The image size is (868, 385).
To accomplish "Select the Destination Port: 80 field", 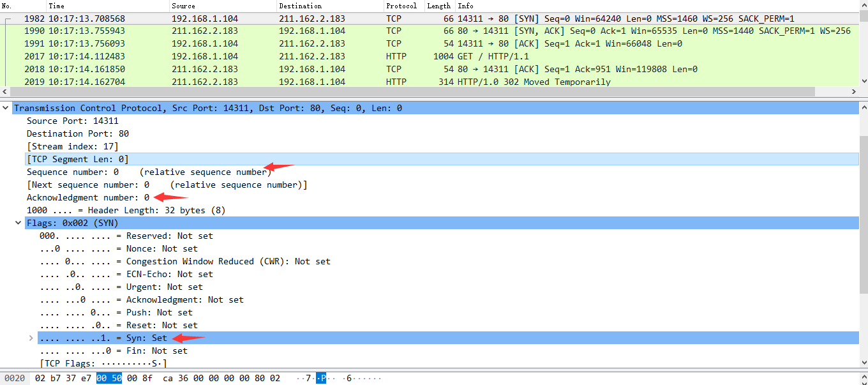I will (x=77, y=133).
